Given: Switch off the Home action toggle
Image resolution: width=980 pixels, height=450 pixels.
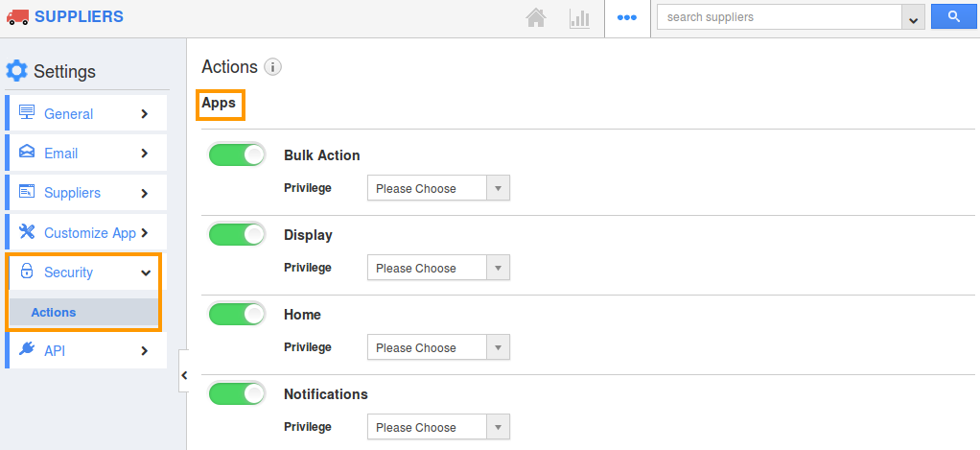Looking at the screenshot, I should tap(237, 314).
